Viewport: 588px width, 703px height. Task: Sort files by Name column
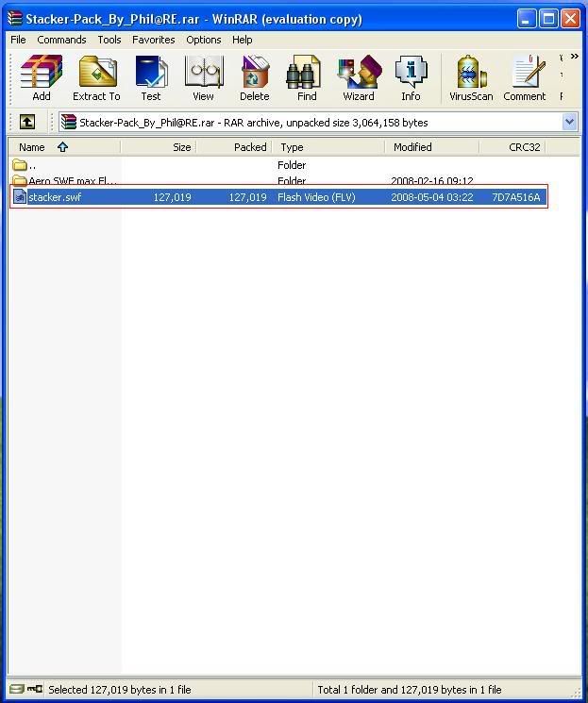point(64,147)
